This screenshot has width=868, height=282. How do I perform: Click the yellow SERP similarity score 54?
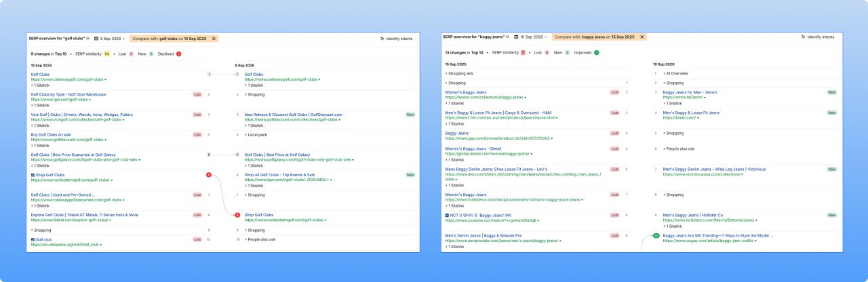[x=106, y=54]
